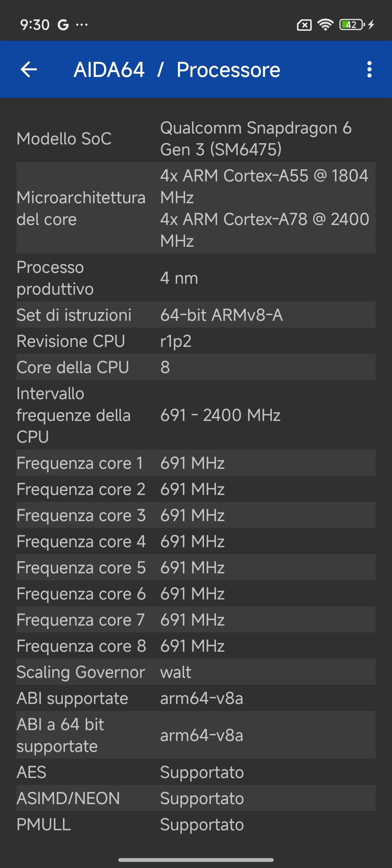The height and width of the screenshot is (868, 392).
Task: Tap the battery indicator icon
Action: click(351, 25)
